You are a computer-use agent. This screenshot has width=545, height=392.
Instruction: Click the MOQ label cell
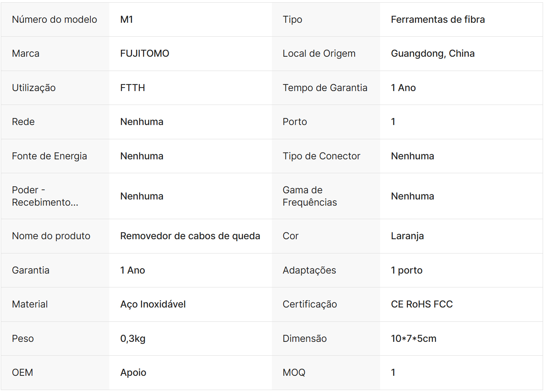(294, 373)
